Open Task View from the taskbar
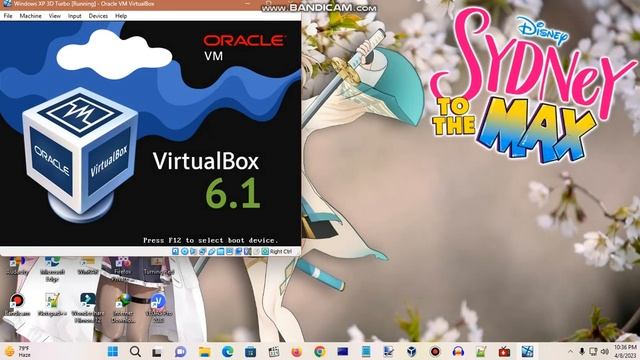Image resolution: width=640 pixels, height=360 pixels. pyautogui.click(x=157, y=351)
